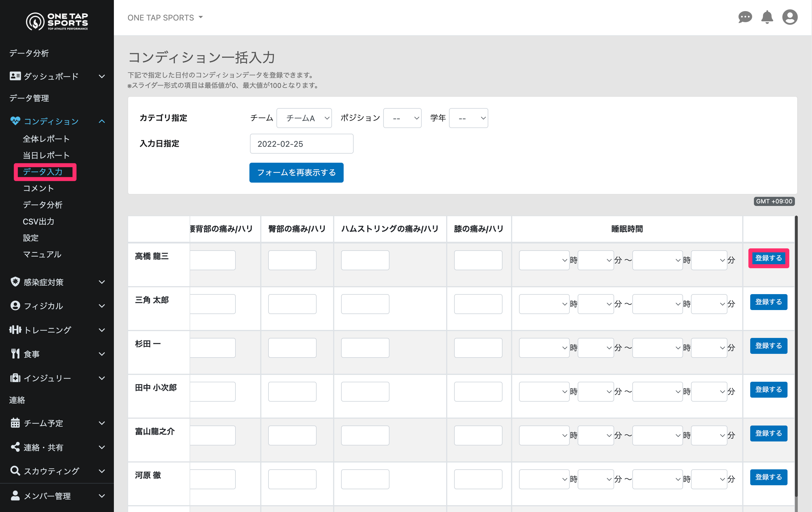This screenshot has height=512, width=812.
Task: Click the training dumbbell icon
Action: click(x=15, y=330)
